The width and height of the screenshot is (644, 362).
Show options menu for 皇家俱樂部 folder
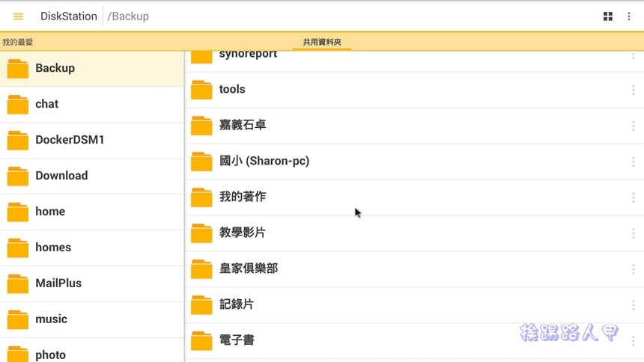point(633,269)
